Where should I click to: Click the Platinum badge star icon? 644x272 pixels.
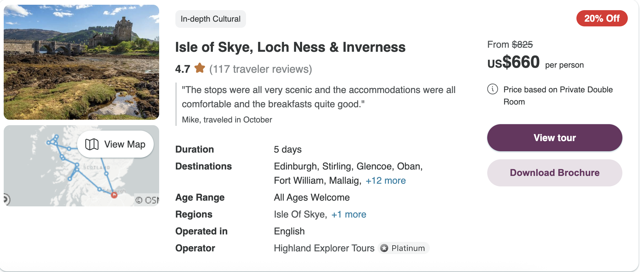click(384, 248)
